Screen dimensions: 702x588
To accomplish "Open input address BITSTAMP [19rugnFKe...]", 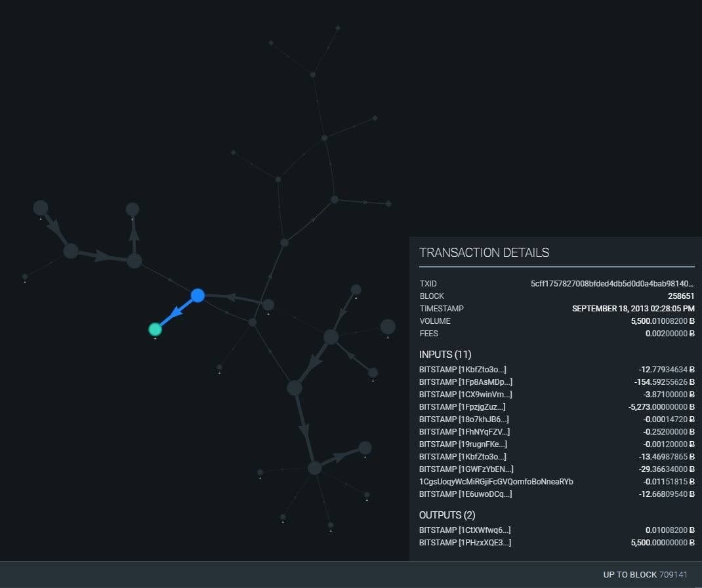I will tap(463, 445).
